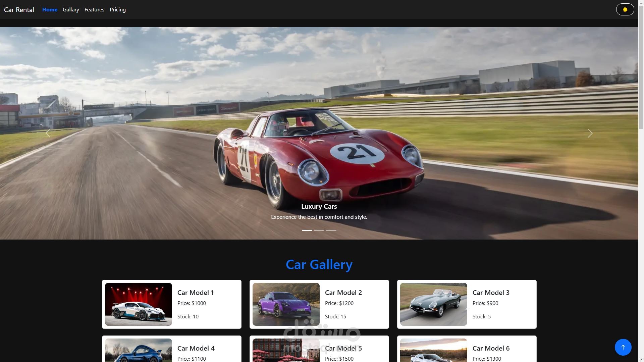Click the Car Model 6 car image

(x=434, y=350)
